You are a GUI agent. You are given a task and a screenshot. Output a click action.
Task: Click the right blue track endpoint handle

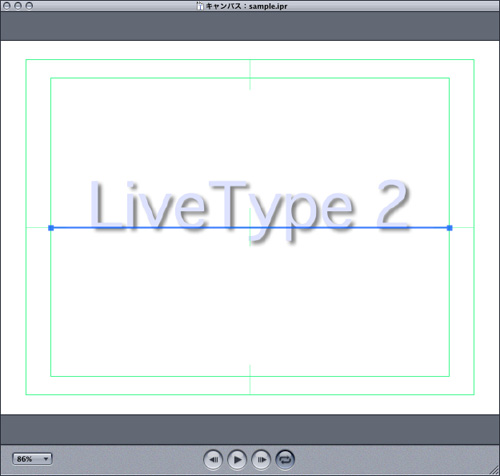click(450, 228)
